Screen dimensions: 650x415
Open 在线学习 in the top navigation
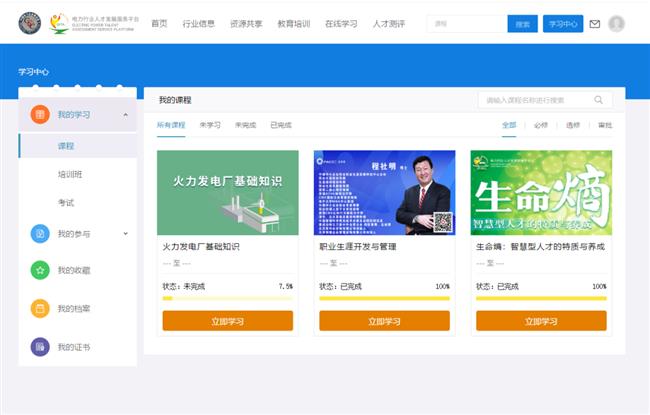pyautogui.click(x=341, y=23)
